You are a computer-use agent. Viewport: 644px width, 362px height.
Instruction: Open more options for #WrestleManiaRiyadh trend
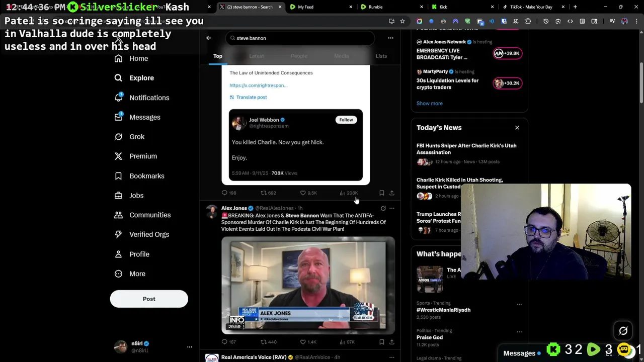[x=519, y=304]
